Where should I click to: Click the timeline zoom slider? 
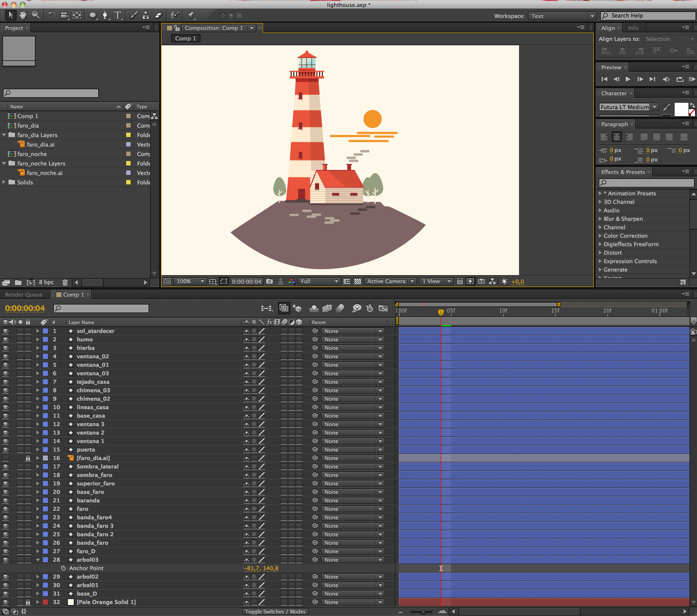tap(423, 612)
